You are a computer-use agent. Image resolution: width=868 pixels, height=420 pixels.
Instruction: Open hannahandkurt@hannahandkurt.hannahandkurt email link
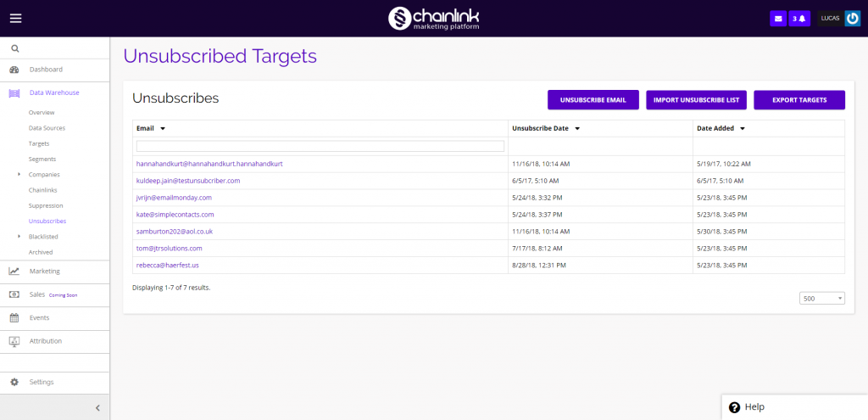coord(210,164)
